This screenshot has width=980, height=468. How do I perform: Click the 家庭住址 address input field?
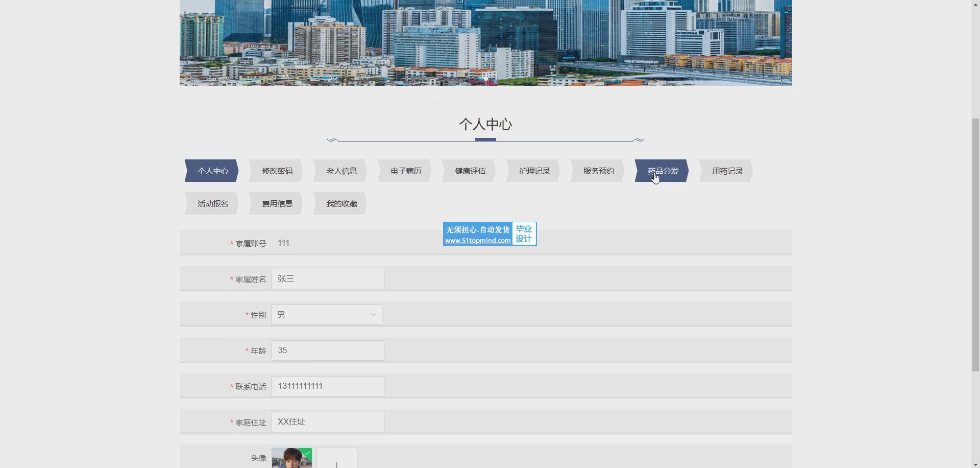click(328, 422)
